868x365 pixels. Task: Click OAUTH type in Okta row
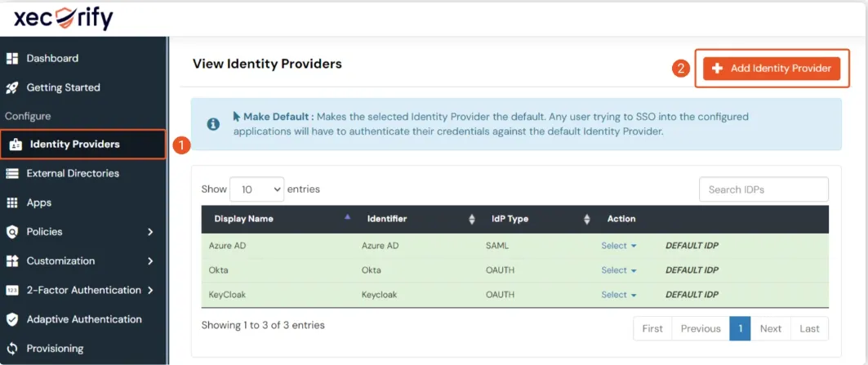[501, 270]
